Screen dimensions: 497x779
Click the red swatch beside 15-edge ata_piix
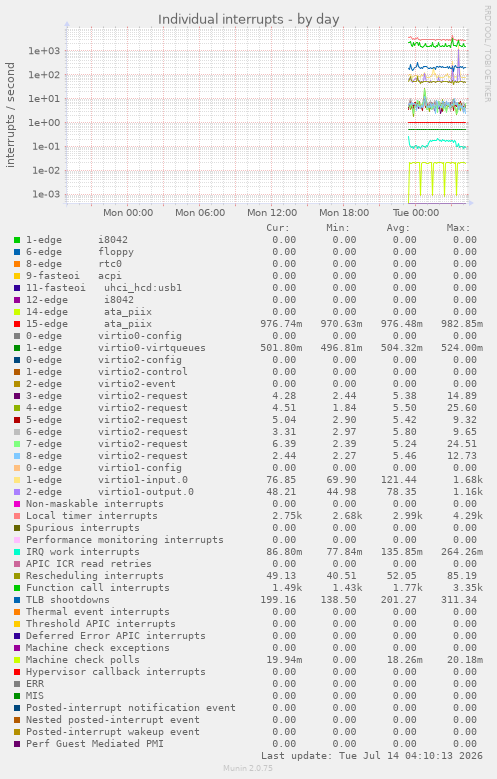(x=17, y=324)
